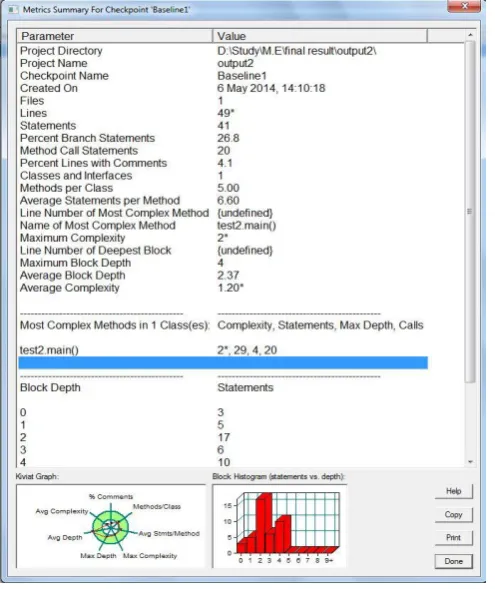Click the project directory path value
The image size is (495, 589).
(297, 51)
